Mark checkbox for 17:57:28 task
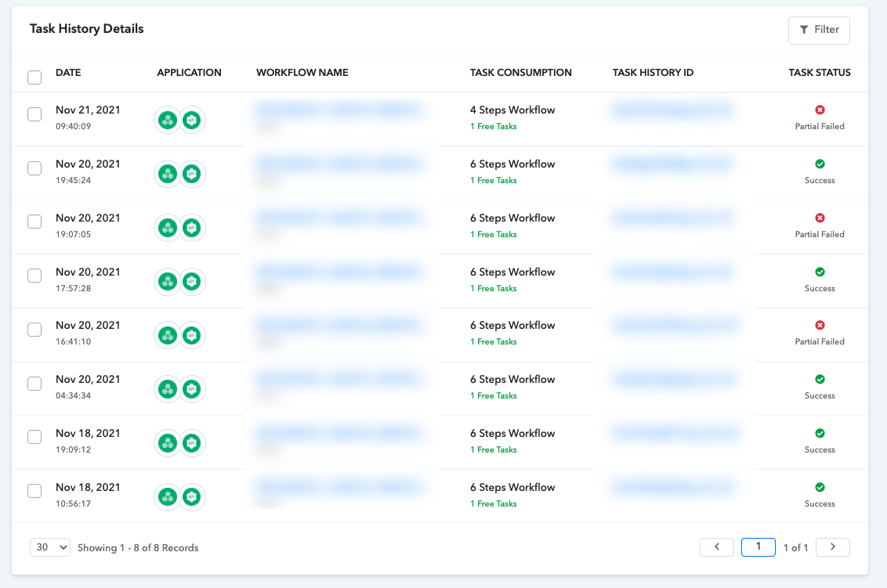This screenshot has width=887, height=588. (34, 276)
